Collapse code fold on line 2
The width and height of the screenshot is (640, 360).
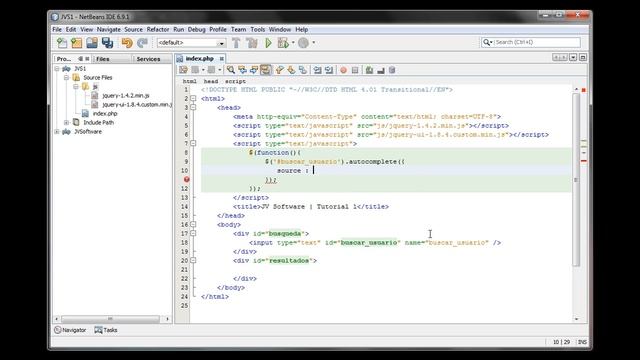(x=193, y=99)
